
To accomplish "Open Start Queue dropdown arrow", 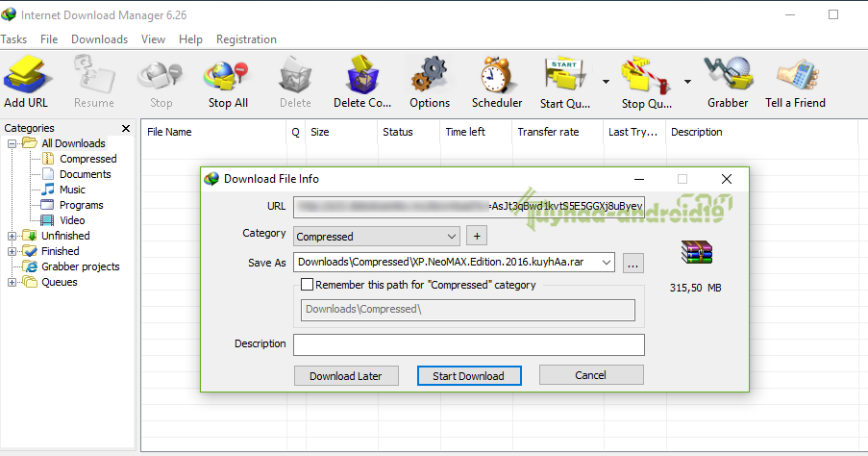I will (x=606, y=82).
